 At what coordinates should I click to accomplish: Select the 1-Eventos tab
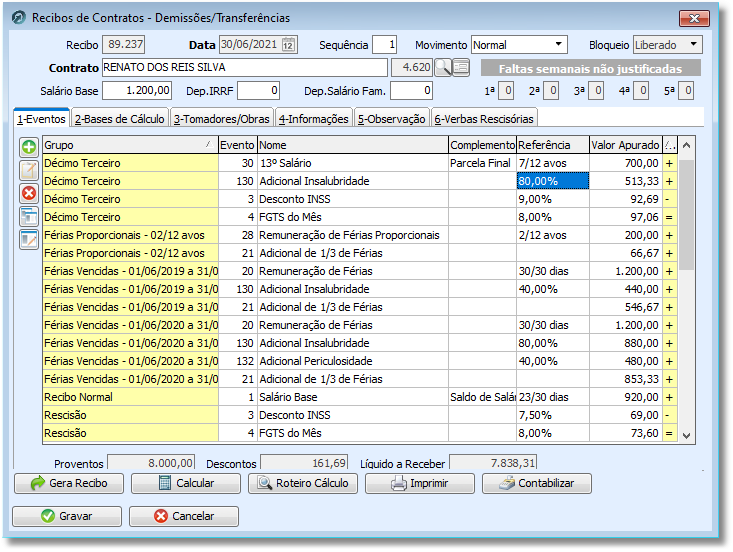41,118
